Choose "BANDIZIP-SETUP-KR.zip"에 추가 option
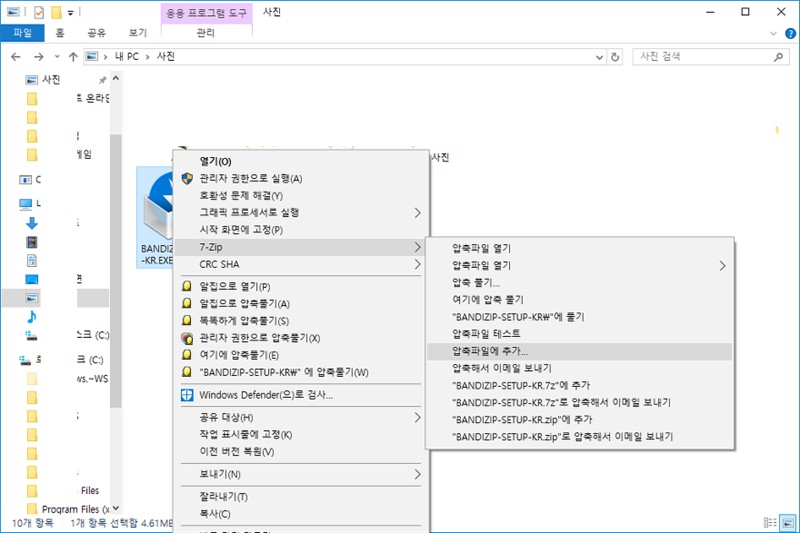800x533 pixels. coord(522,419)
